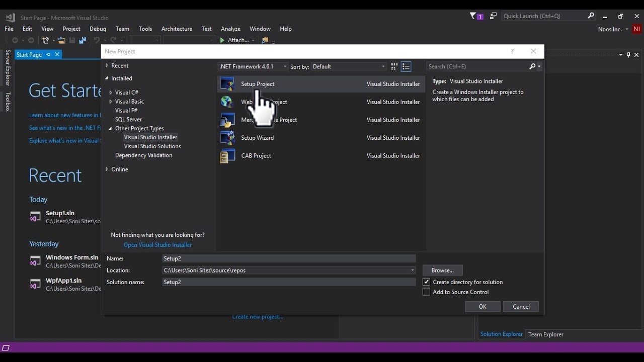Image resolution: width=644 pixels, height=362 pixels.
Task: Click the Save toolbar icon
Action: coord(72,40)
